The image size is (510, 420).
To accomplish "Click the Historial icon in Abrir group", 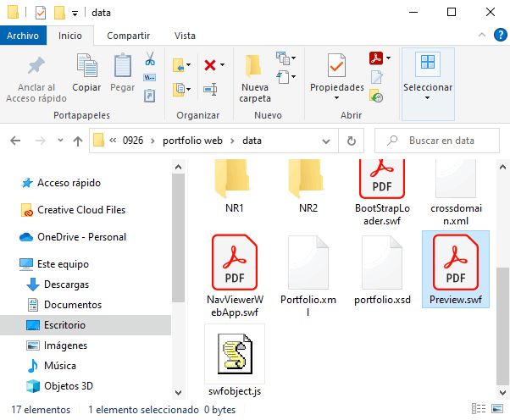I will point(376,96).
